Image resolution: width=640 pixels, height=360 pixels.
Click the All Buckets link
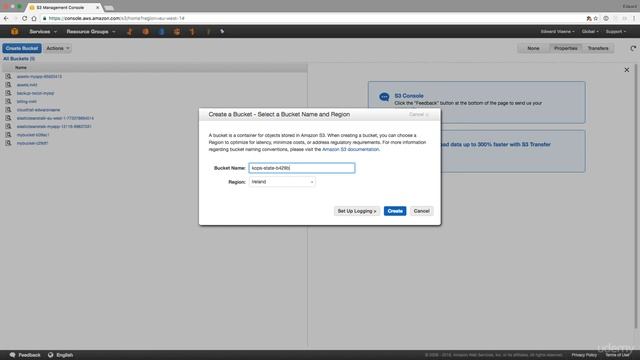point(19,59)
